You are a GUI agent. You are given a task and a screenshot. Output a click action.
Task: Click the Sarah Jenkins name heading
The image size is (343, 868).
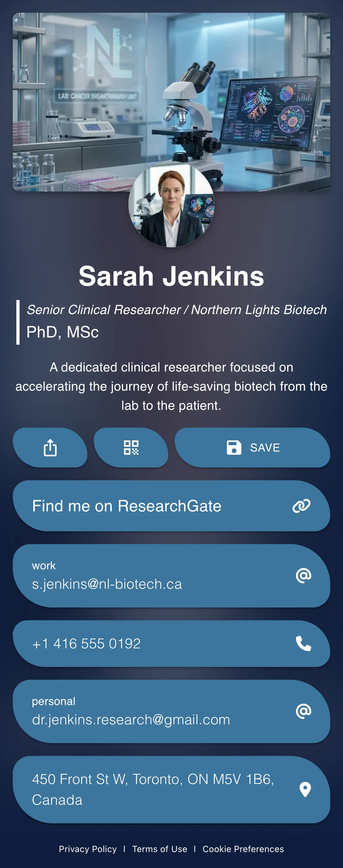tap(171, 276)
